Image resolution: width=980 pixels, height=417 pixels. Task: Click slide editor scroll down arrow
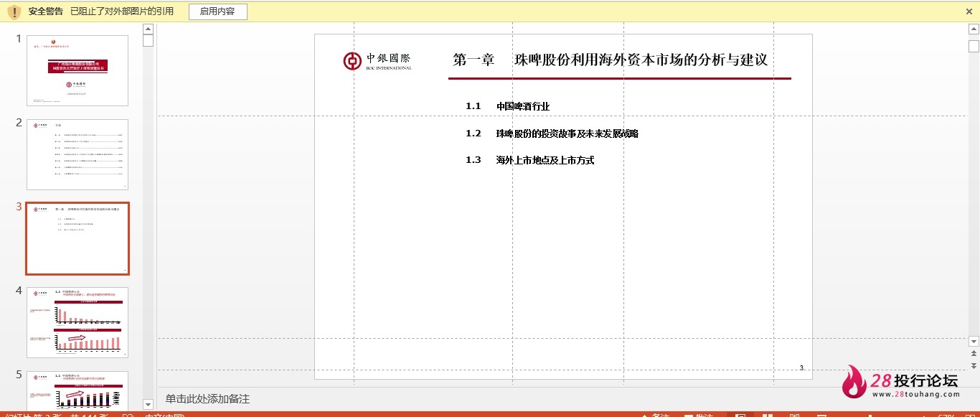[x=974, y=341]
